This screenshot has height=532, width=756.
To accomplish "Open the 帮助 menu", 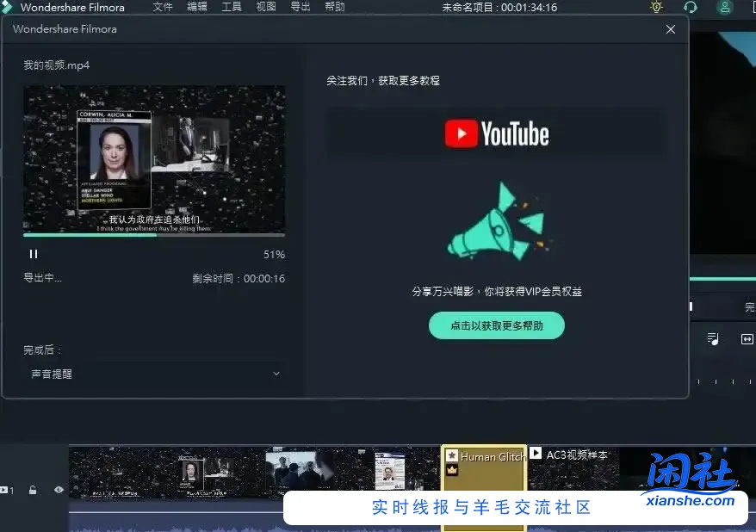I will pos(334,7).
